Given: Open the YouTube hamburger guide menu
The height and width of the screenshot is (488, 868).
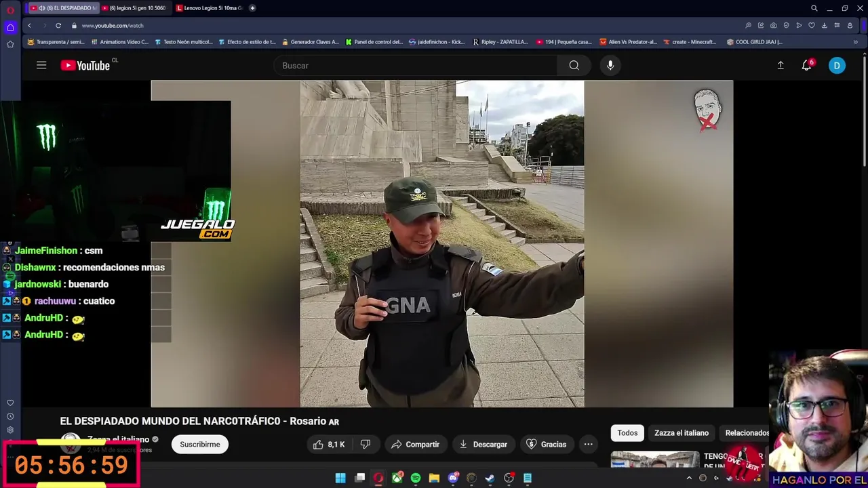Looking at the screenshot, I should 41,65.
